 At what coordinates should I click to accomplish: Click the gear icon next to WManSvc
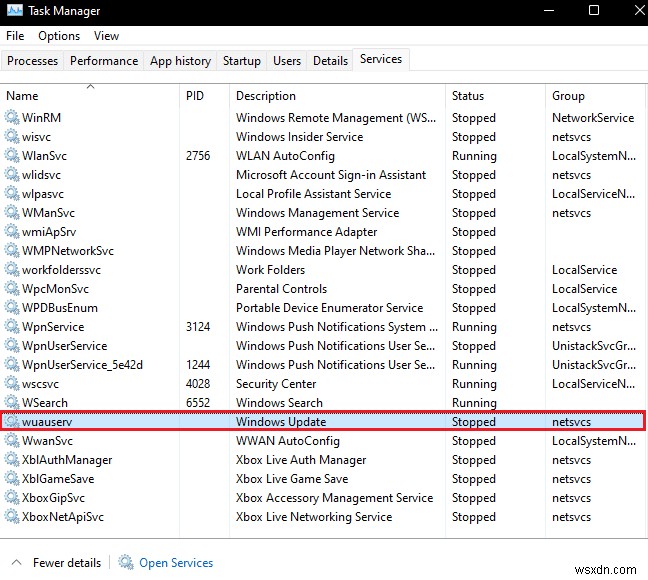click(12, 212)
